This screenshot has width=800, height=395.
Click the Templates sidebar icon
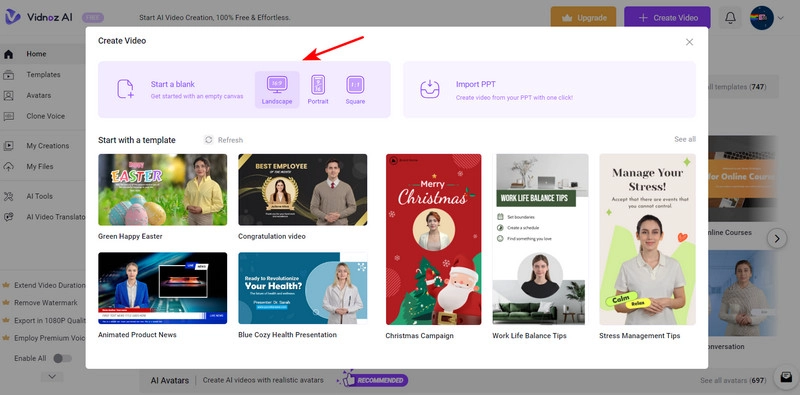coord(9,75)
